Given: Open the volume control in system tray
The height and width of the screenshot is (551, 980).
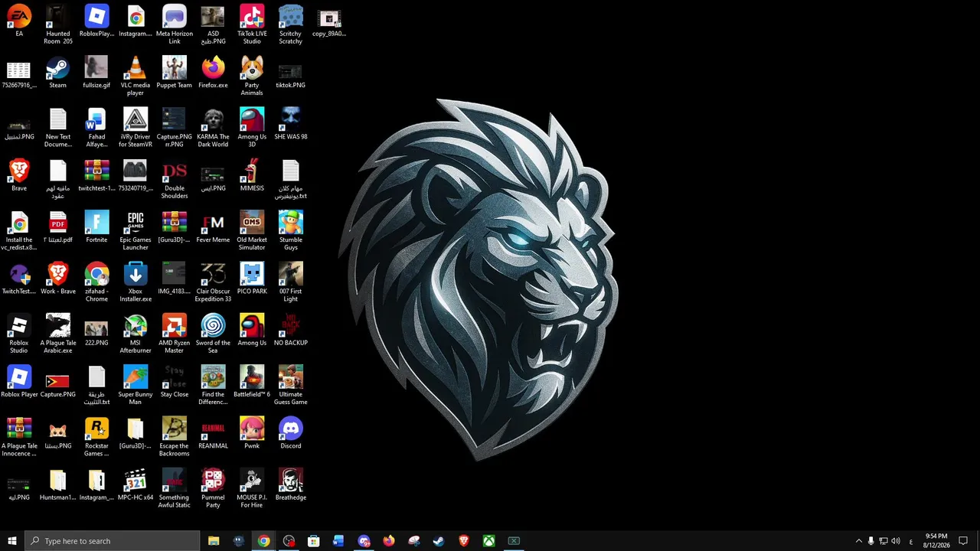Looking at the screenshot, I should (x=896, y=541).
